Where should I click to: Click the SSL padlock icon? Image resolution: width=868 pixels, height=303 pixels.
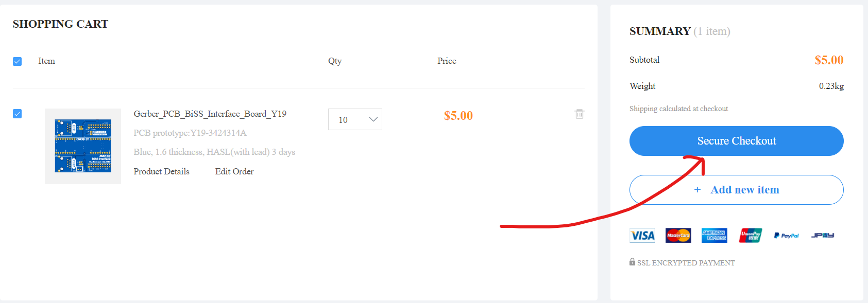tap(632, 262)
